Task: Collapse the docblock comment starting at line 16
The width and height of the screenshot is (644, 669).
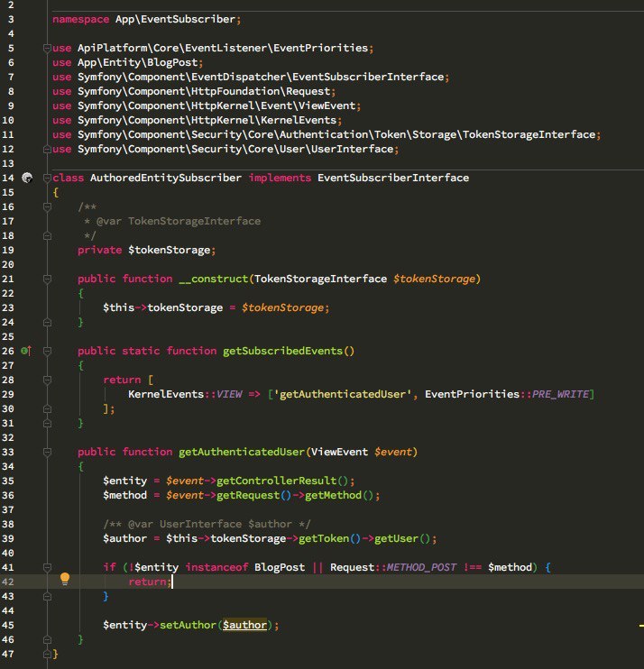Action: tap(48, 207)
